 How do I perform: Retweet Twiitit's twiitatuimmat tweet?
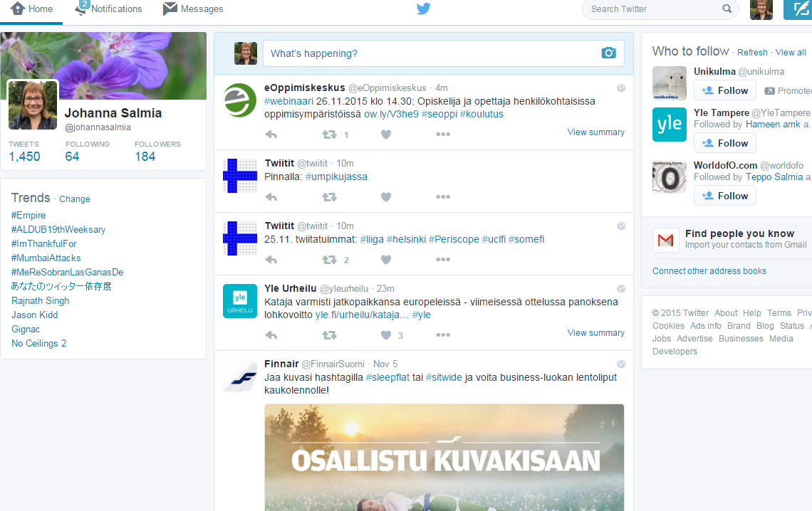pyautogui.click(x=329, y=260)
